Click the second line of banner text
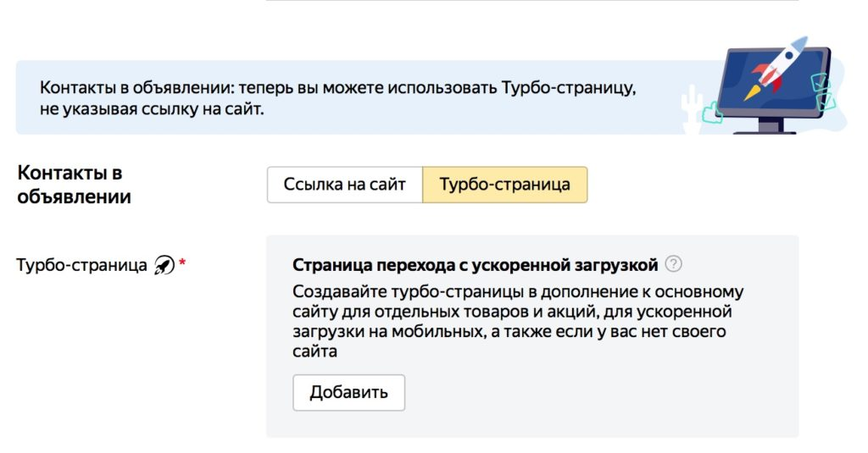The height and width of the screenshot is (453, 868). tap(152, 108)
